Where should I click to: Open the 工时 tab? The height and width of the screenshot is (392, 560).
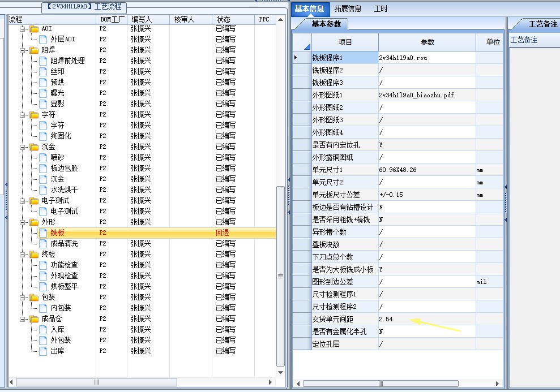point(381,8)
